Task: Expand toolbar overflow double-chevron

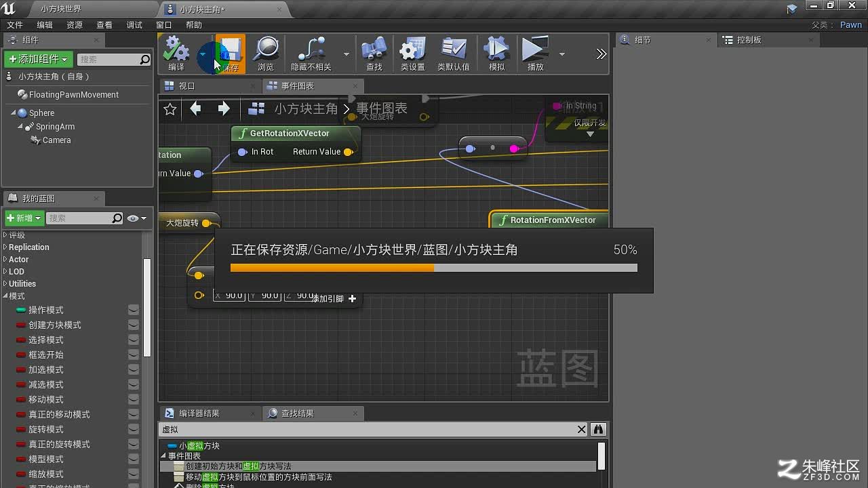Action: [601, 54]
